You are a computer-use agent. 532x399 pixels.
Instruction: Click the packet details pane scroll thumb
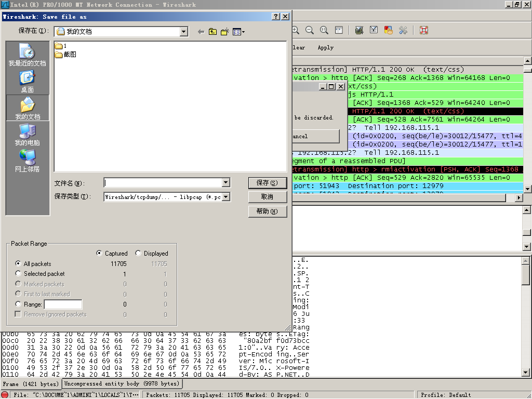pyautogui.click(x=527, y=232)
